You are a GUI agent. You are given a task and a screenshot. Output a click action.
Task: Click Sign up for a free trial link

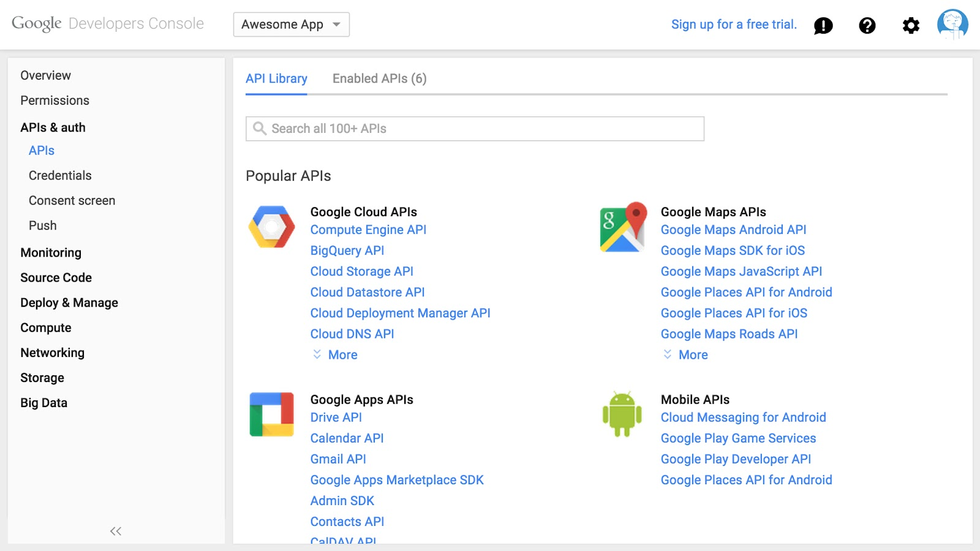(734, 24)
